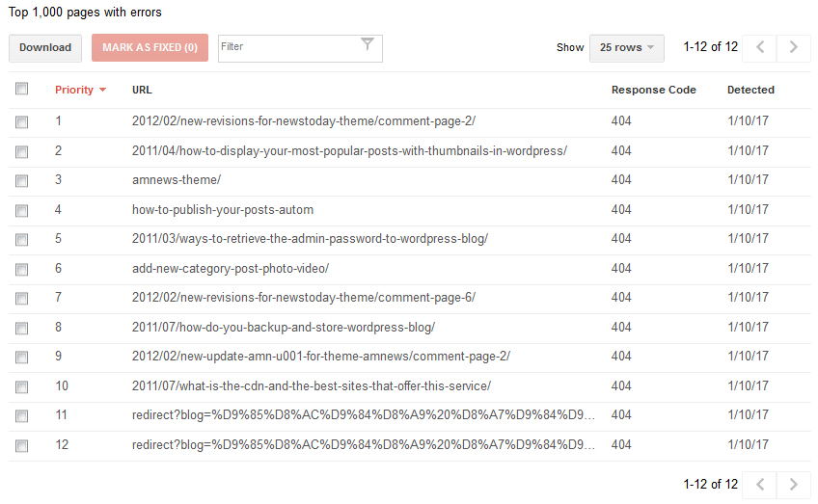Image resolution: width=818 pixels, height=504 pixels.
Task: Click bottom next page arrow
Action: point(793,484)
